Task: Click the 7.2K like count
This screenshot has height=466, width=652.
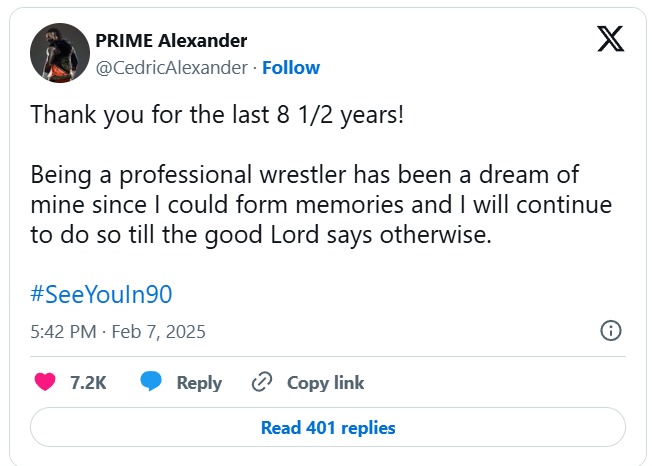Action: coord(88,382)
